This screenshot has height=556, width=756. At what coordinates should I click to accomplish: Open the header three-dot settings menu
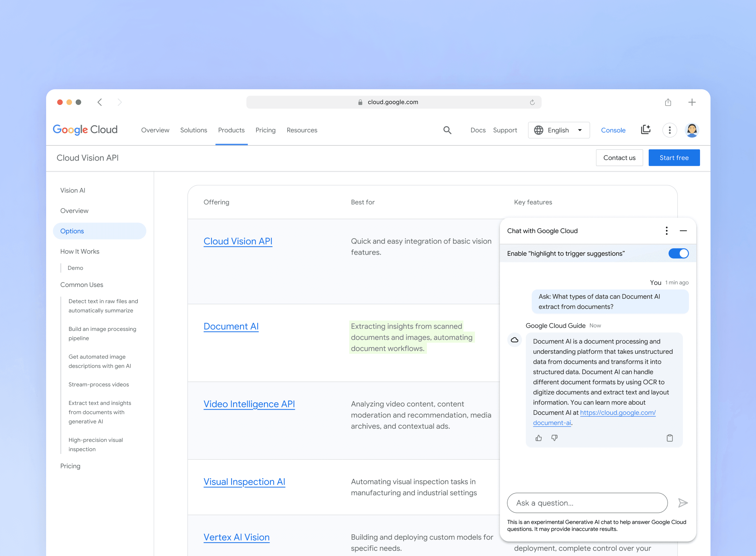(x=670, y=130)
